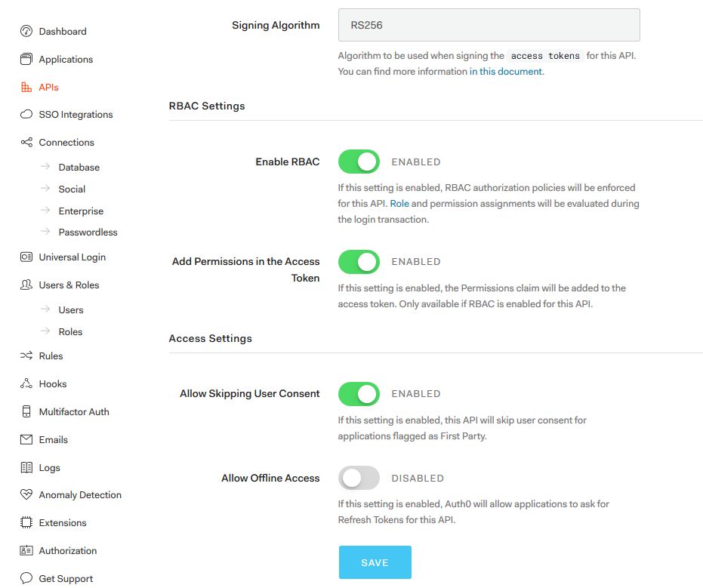Click the Multifactor Auth phone icon

pyautogui.click(x=26, y=412)
